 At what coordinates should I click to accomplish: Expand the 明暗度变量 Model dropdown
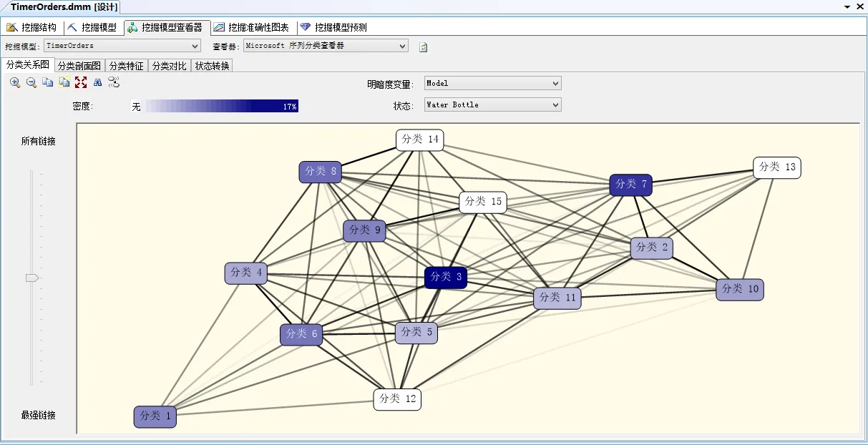(x=493, y=83)
